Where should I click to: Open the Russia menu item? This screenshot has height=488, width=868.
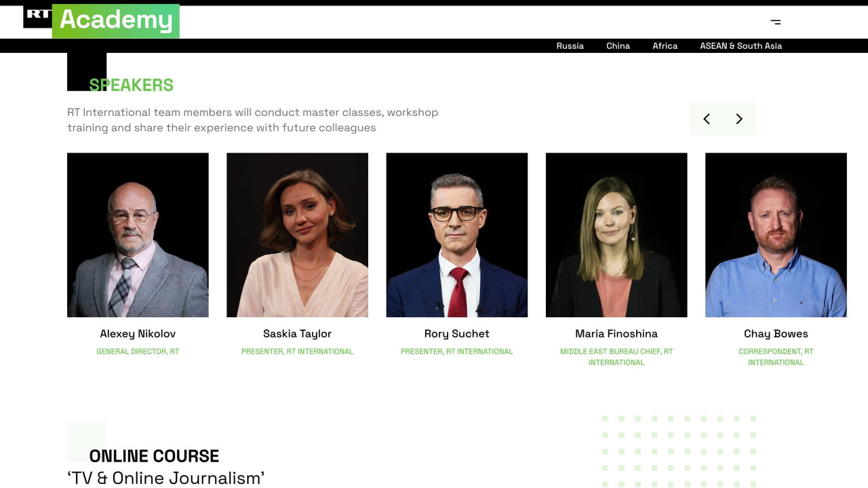pos(570,46)
